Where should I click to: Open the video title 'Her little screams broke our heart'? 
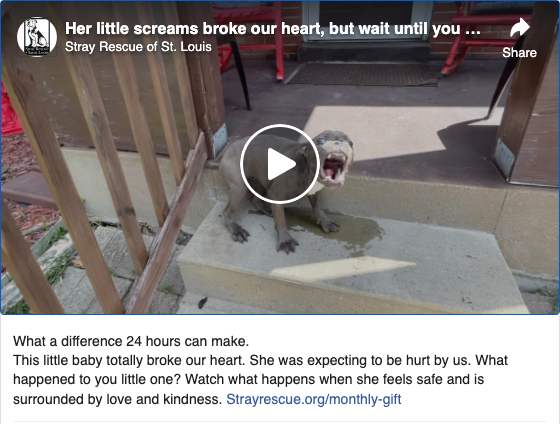[x=272, y=29]
